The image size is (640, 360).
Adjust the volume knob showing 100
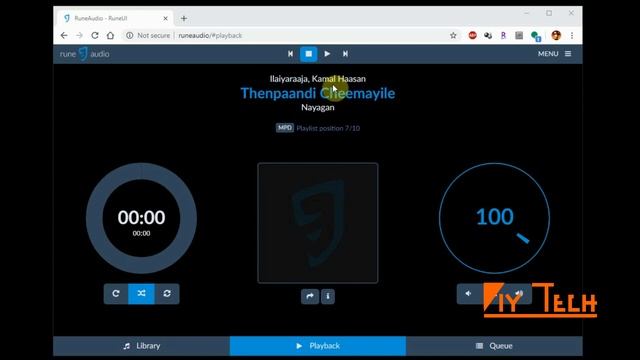(494, 218)
